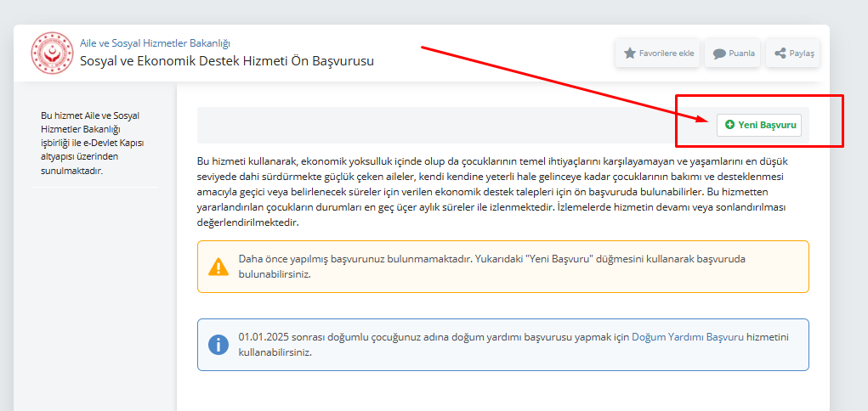Screen dimensions: 868x411
Task: Click the star icon for favorites
Action: pyautogui.click(x=630, y=53)
